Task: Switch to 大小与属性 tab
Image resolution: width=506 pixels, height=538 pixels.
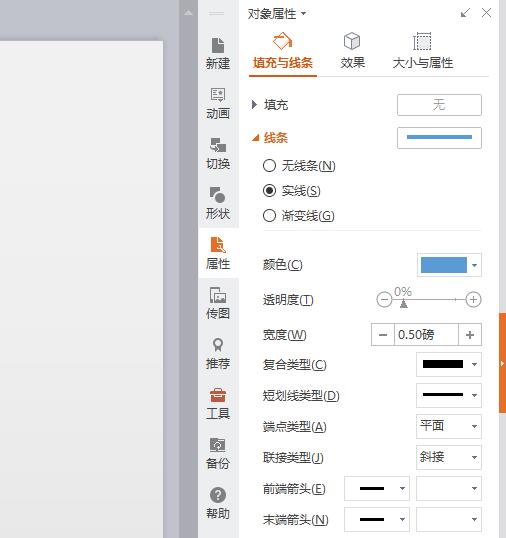Action: [422, 51]
